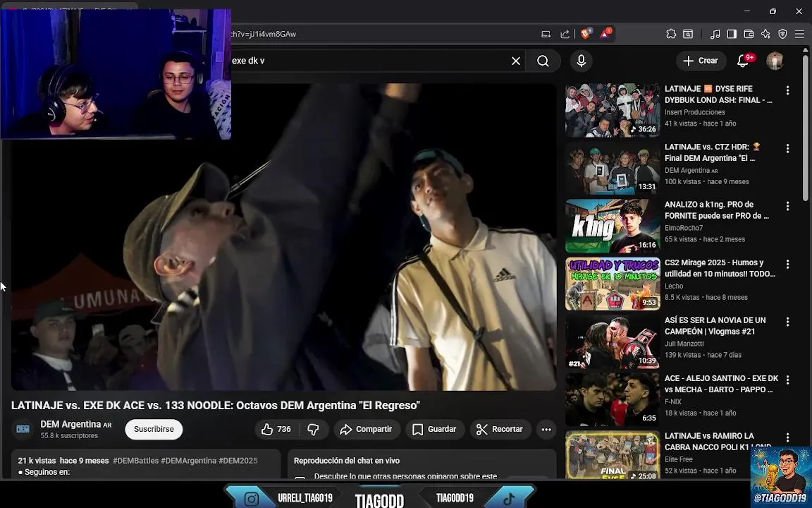812x508 pixels.
Task: Open the Crear upload menu
Action: (x=701, y=61)
